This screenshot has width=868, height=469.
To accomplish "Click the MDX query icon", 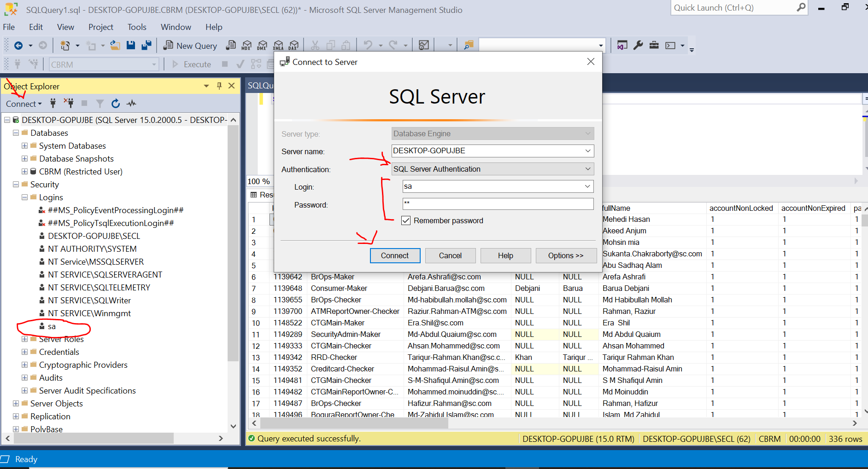I will click(x=246, y=45).
